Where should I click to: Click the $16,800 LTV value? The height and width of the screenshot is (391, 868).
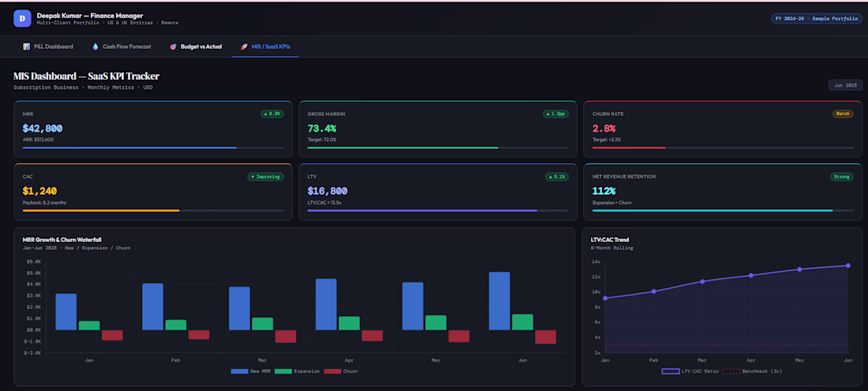(327, 192)
